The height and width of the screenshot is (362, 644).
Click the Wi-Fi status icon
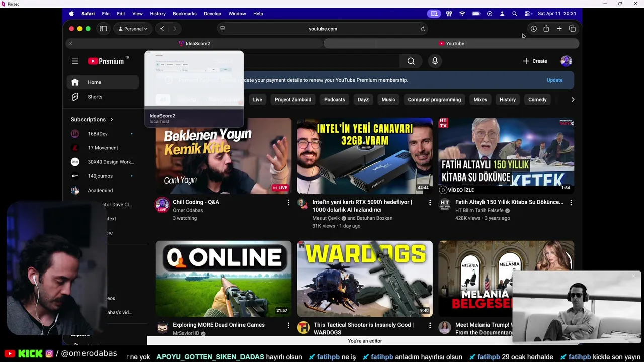pos(462,14)
